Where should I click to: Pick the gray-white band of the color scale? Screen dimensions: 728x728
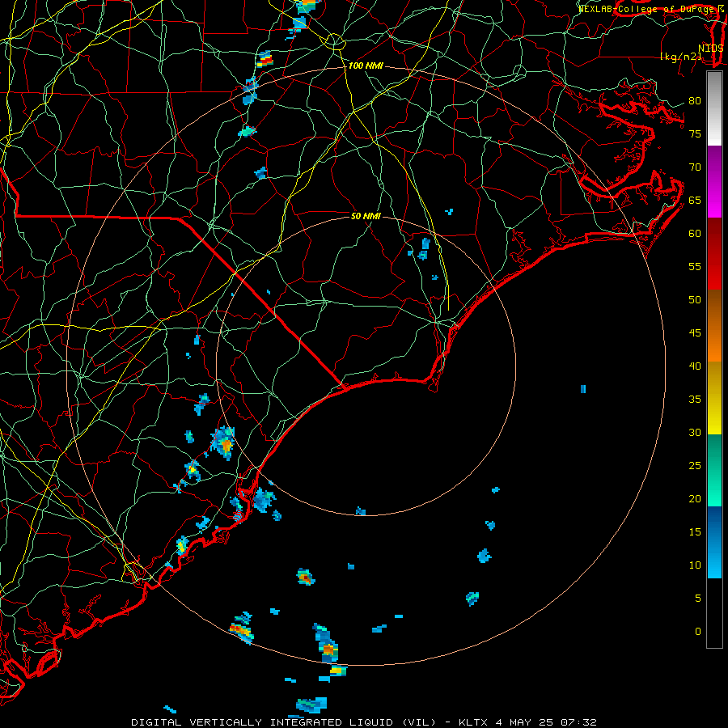(714, 108)
